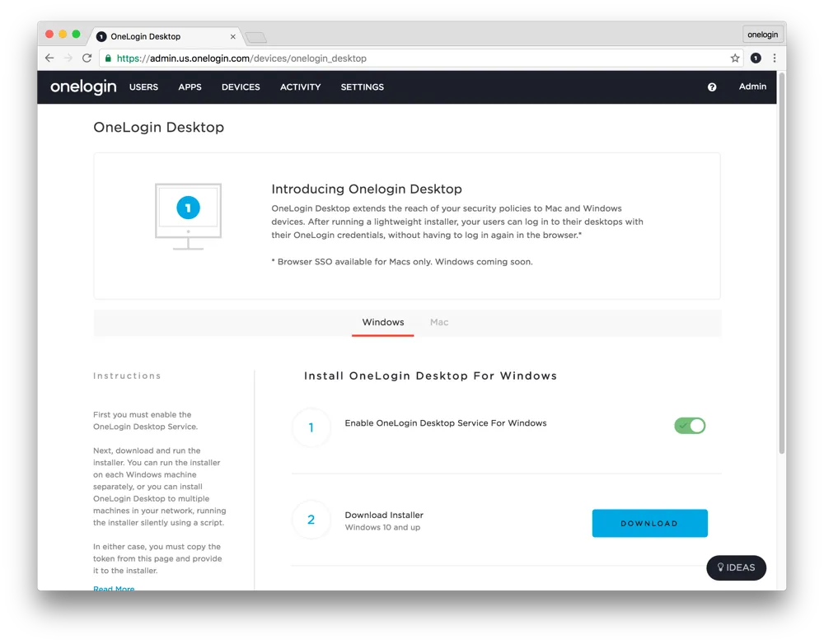The height and width of the screenshot is (644, 824).
Task: Open the help question mark icon
Action: point(712,87)
